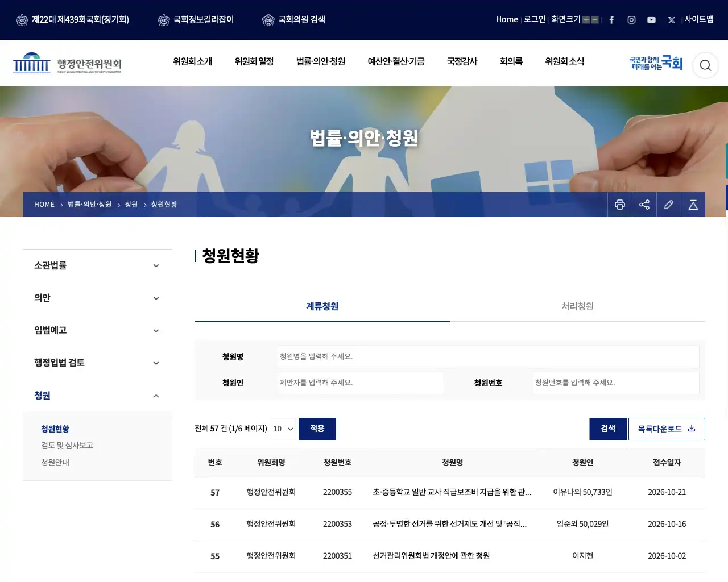Increase screen size with plus icon
This screenshot has width=728, height=582.
point(586,20)
